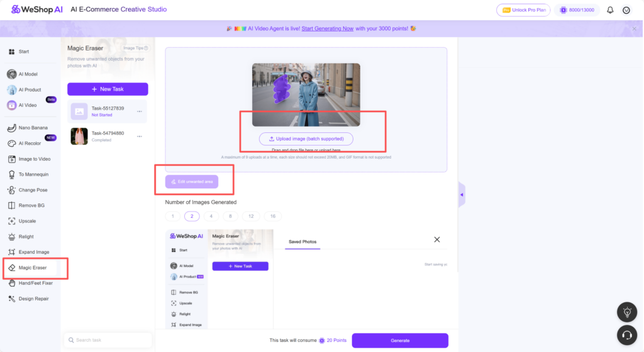This screenshot has height=352, width=644.
Task: Select the Relight tool
Action: [x=21, y=237]
